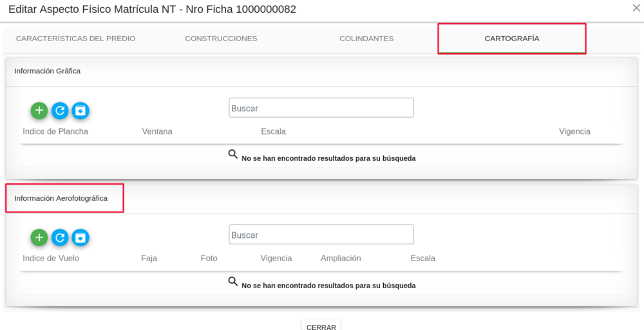Click the search icon in Gráfica empty results

tap(233, 154)
